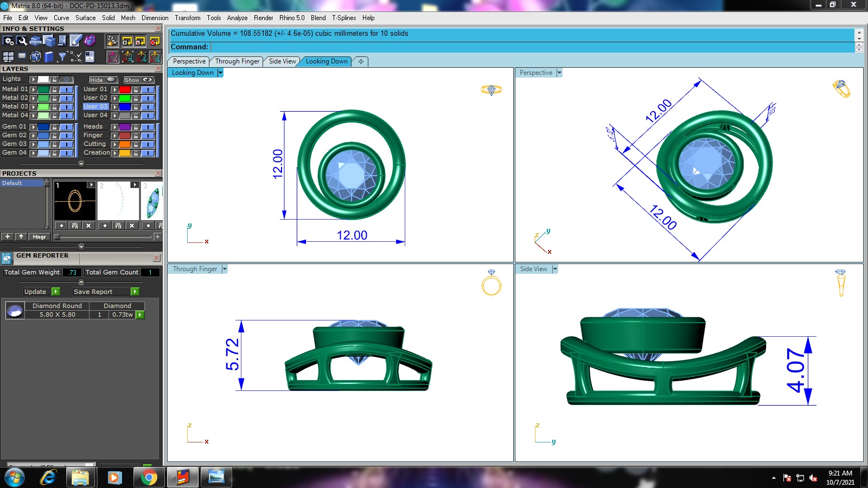Click the notepad with pencil icon
This screenshot has width=868, height=488.
[x=75, y=41]
